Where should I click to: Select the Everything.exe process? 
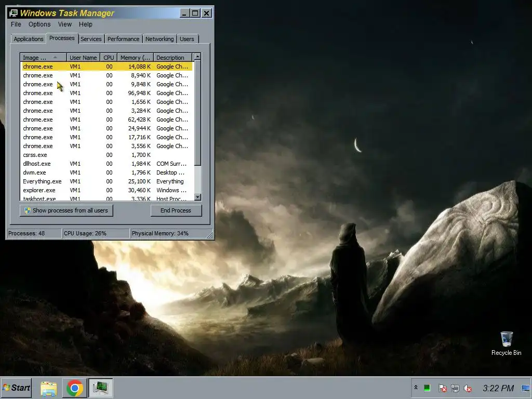click(x=107, y=181)
